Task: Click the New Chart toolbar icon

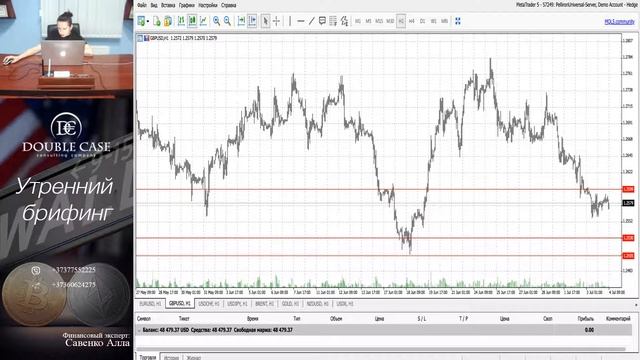Action: (141, 21)
